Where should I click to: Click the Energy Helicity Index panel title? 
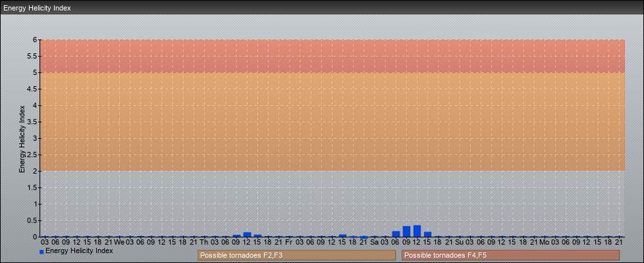(x=37, y=8)
